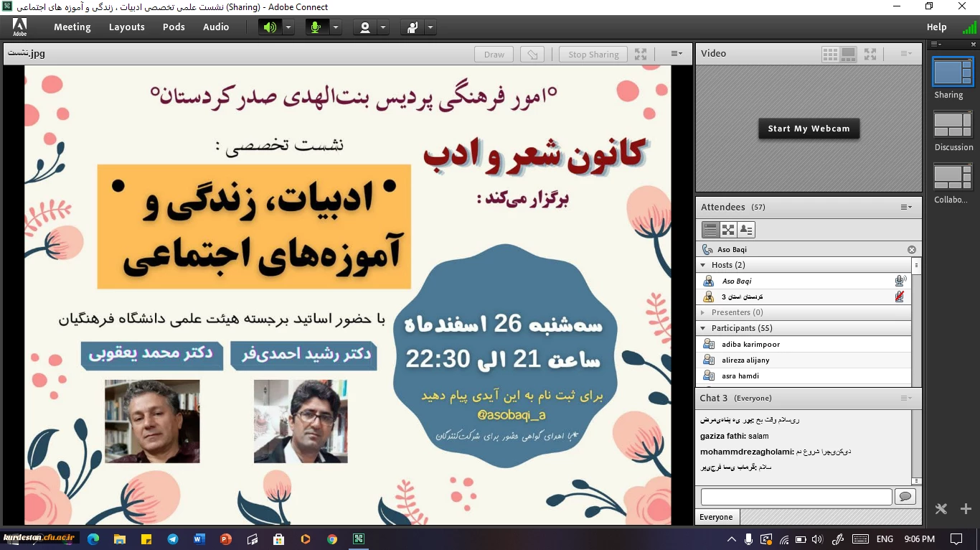Switch Video pod to grid layout
The height and width of the screenshot is (550, 980).
[x=830, y=54]
